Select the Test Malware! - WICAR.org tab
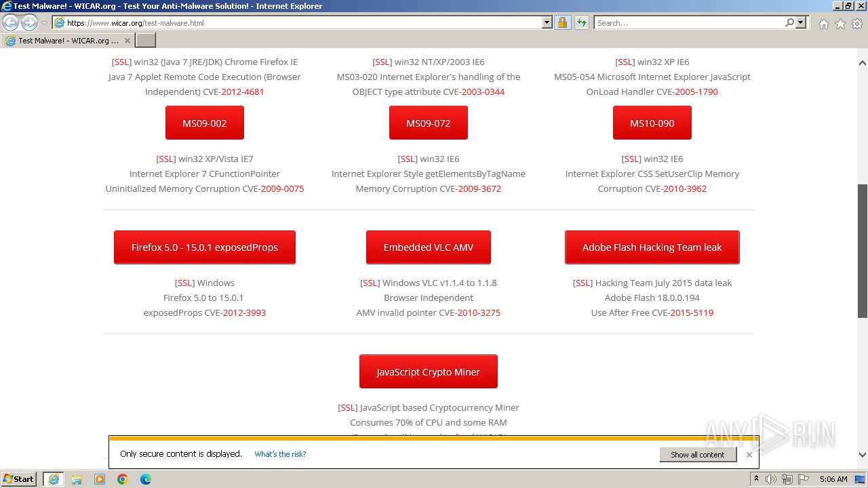The image size is (868, 488). pyautogui.click(x=68, y=41)
